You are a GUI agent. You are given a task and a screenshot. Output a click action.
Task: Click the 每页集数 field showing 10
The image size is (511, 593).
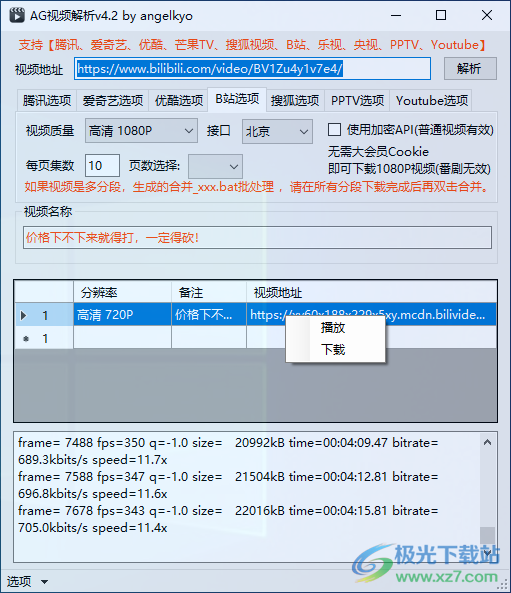102,165
